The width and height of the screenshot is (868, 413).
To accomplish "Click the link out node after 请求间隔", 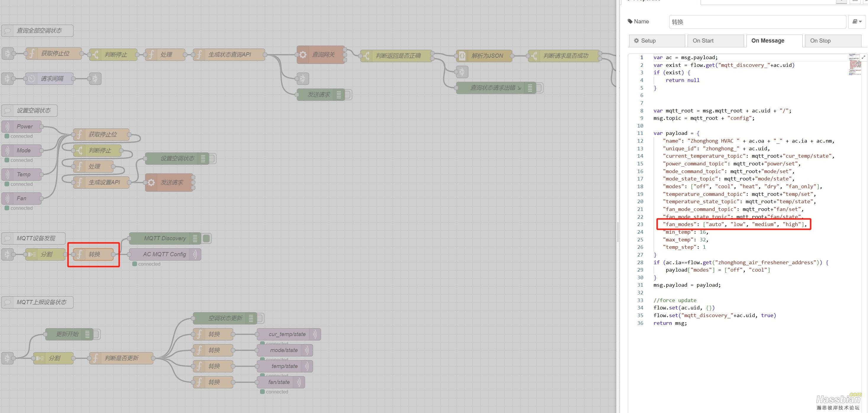I will 95,79.
